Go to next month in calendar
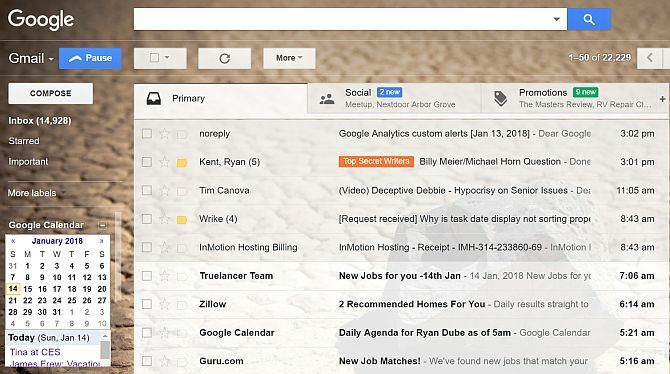Viewport: 670px width, 374px height. coord(101,241)
